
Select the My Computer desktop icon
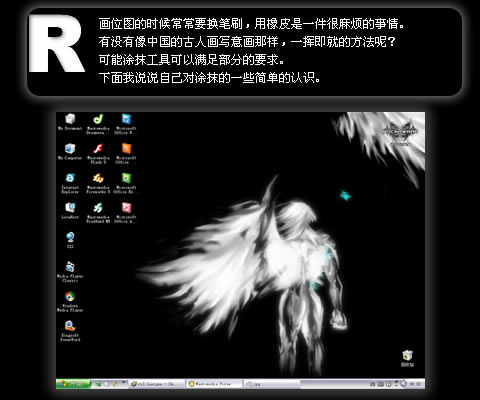point(70,152)
